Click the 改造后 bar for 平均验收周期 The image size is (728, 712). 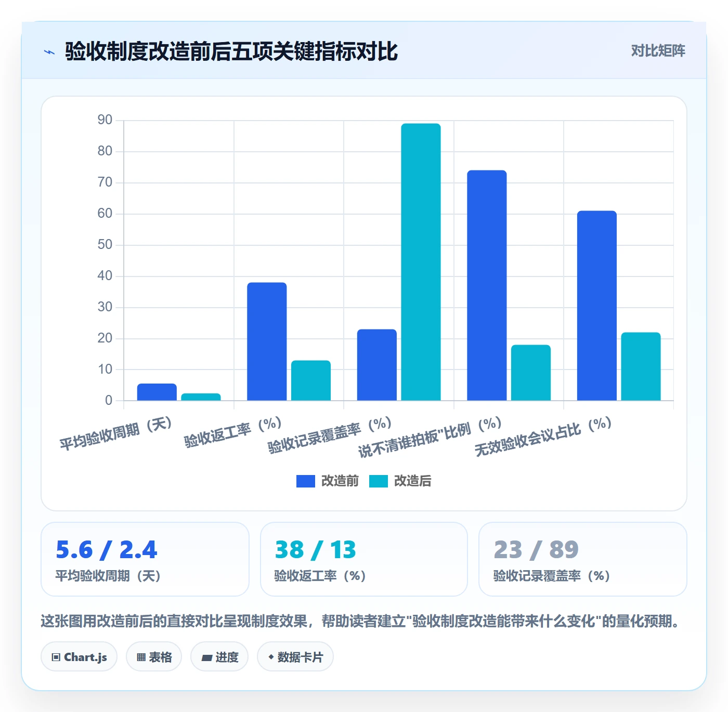(x=201, y=397)
